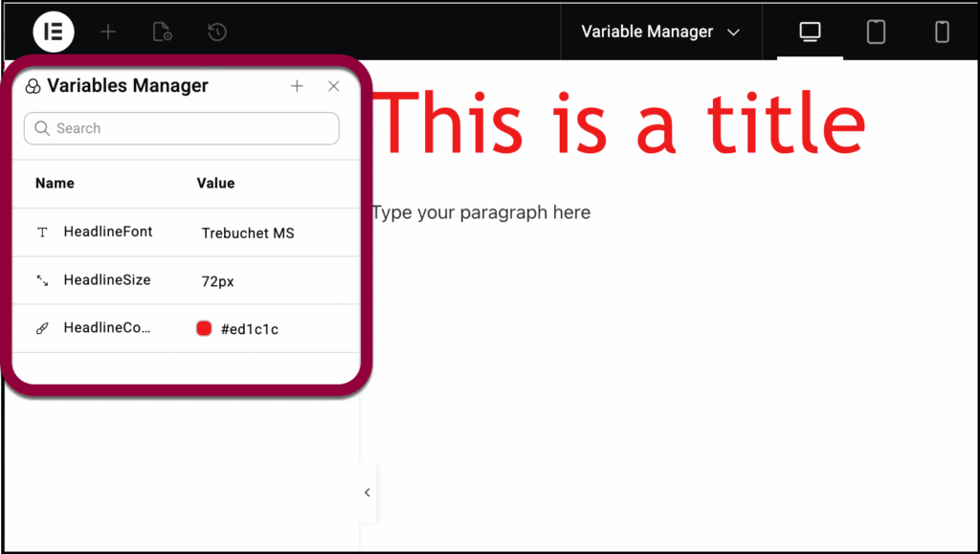Select Variable Manager in the top bar
The image size is (980, 554).
pos(648,32)
